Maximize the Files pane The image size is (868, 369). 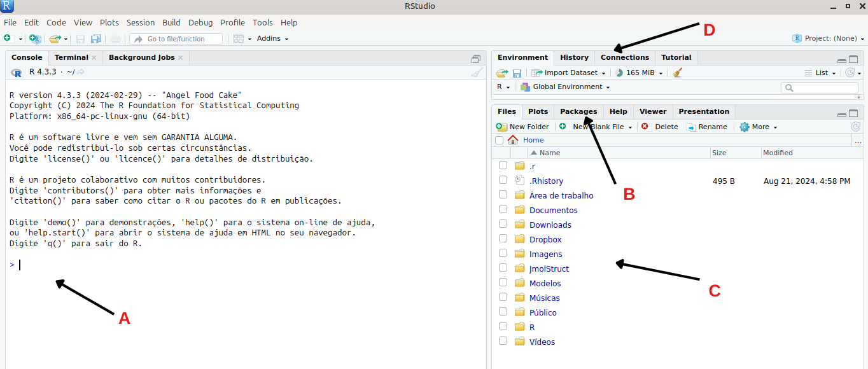pyautogui.click(x=853, y=114)
